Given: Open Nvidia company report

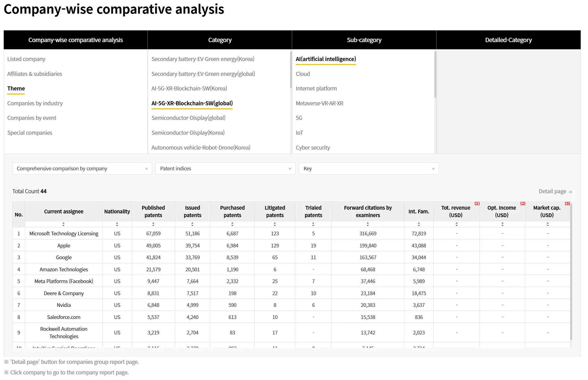Looking at the screenshot, I should [x=64, y=305].
